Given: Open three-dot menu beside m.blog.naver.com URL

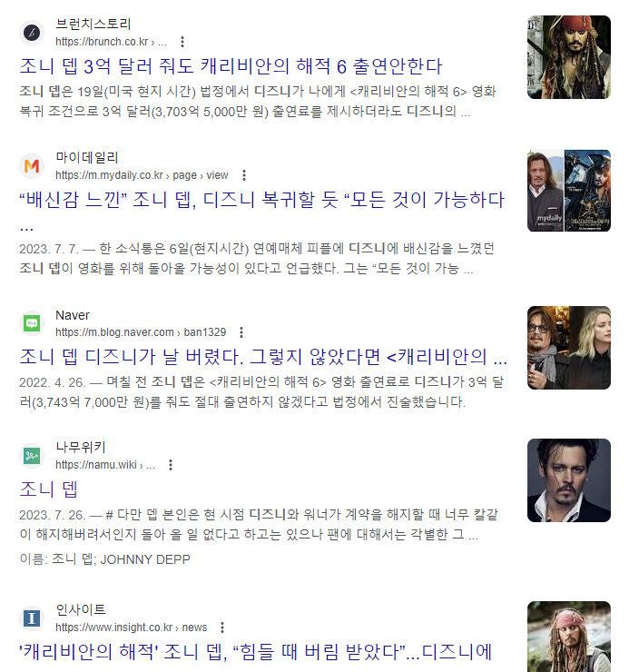Looking at the screenshot, I should (x=241, y=332).
